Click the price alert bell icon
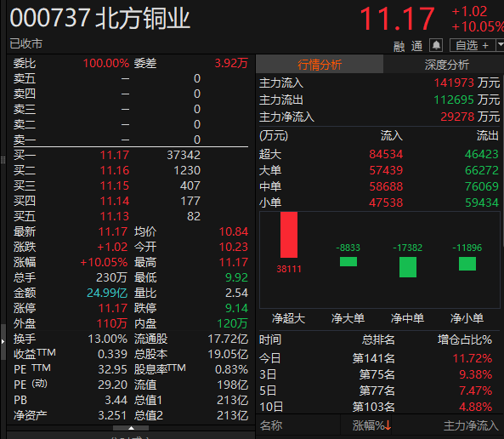Image resolution: width=504 pixels, height=439 pixels. pos(436,45)
